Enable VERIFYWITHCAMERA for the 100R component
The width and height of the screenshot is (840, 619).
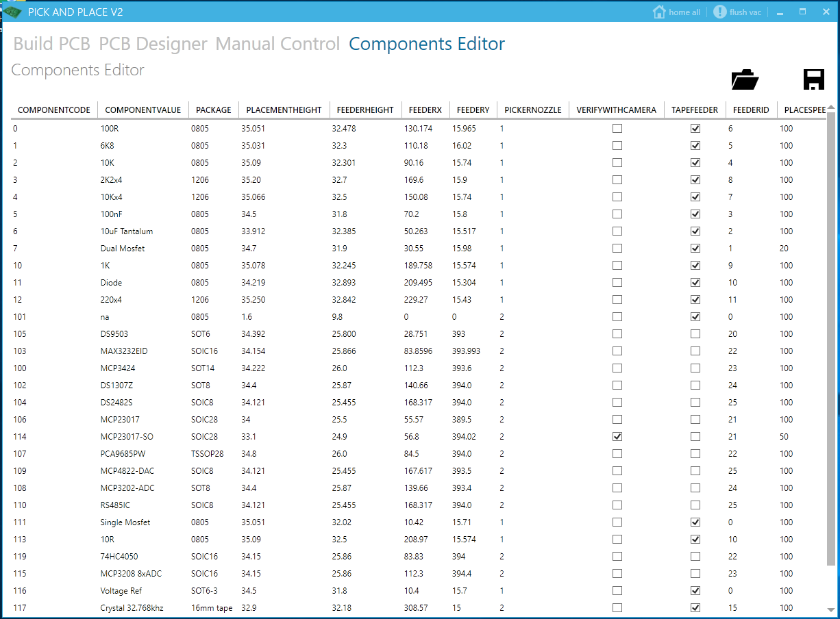(617, 128)
